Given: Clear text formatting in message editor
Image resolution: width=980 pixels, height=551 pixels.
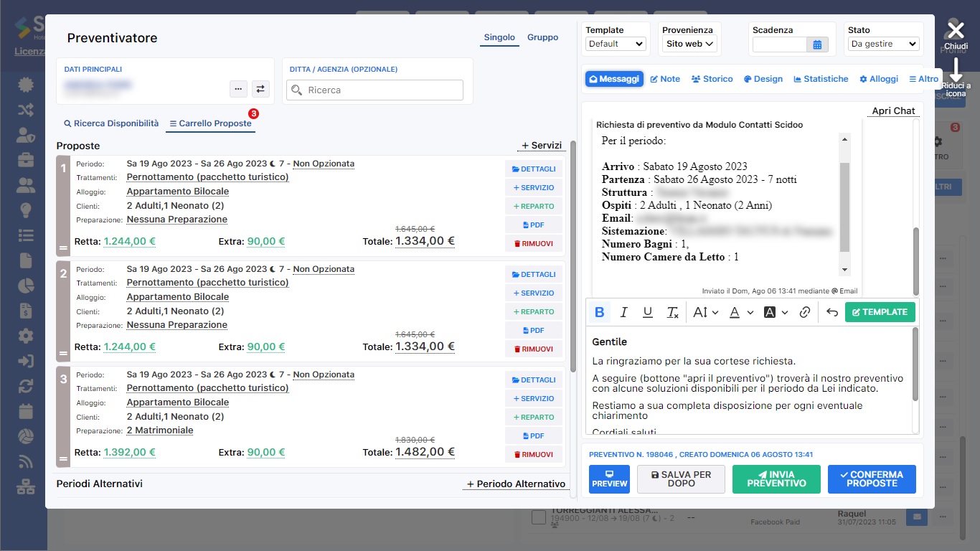Looking at the screenshot, I should (672, 312).
